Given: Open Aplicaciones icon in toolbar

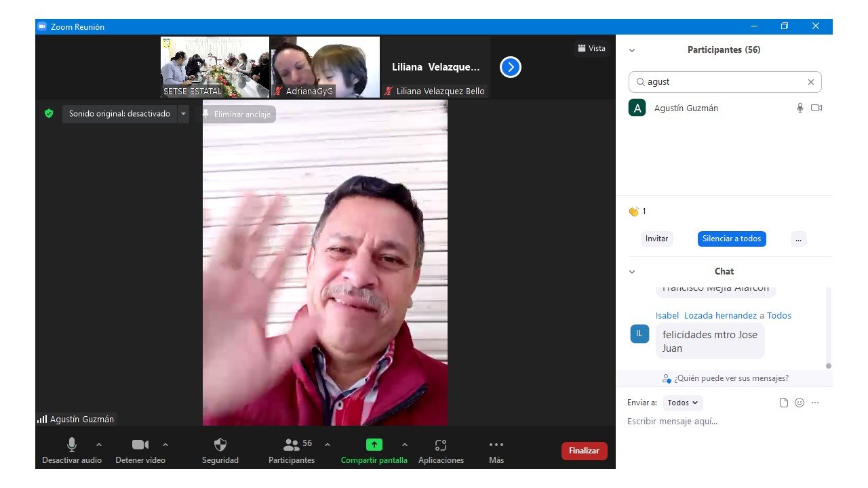Looking at the screenshot, I should [441, 445].
